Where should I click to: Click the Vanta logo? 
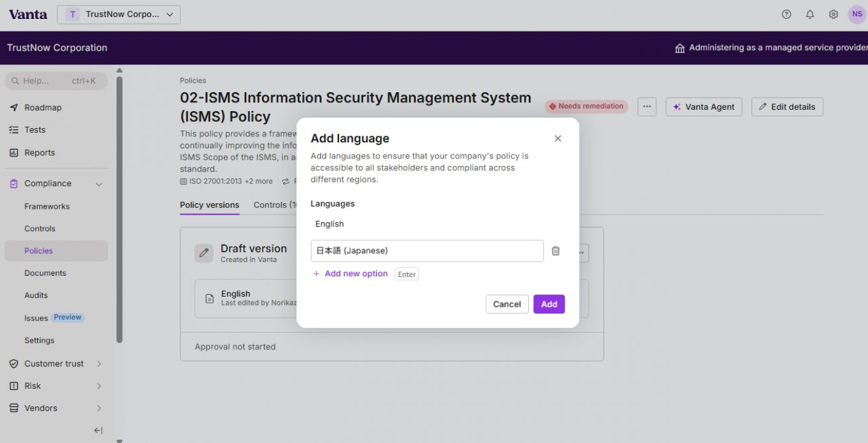28,14
